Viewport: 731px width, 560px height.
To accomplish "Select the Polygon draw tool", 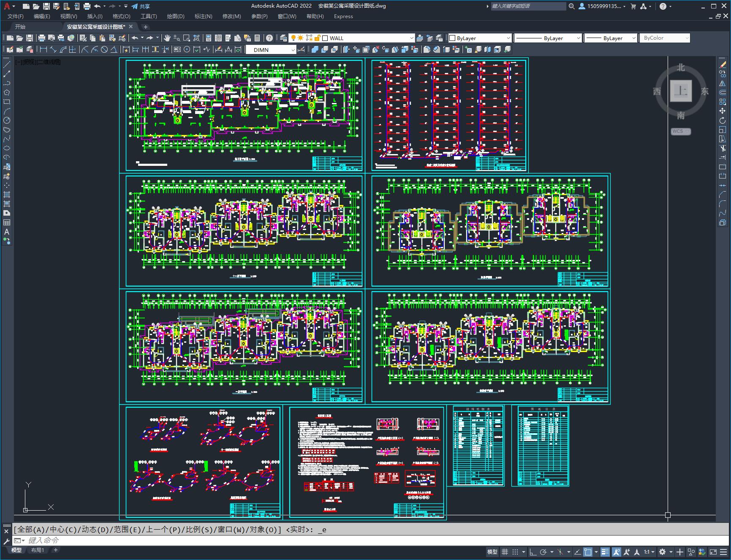I will [7, 92].
